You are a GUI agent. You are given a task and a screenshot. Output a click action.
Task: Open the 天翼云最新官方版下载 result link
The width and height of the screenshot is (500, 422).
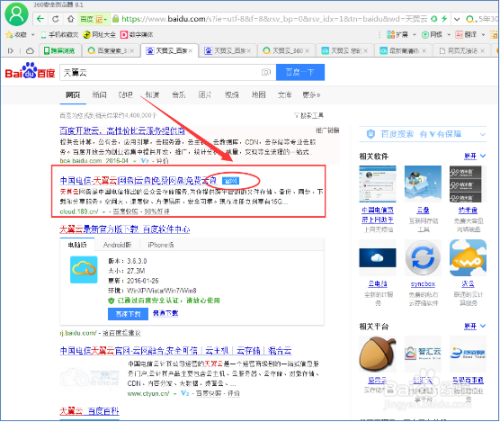tap(125, 229)
